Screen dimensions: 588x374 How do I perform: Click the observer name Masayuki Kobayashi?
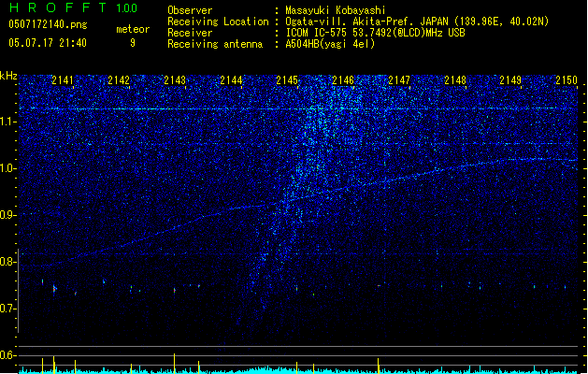[336, 10]
